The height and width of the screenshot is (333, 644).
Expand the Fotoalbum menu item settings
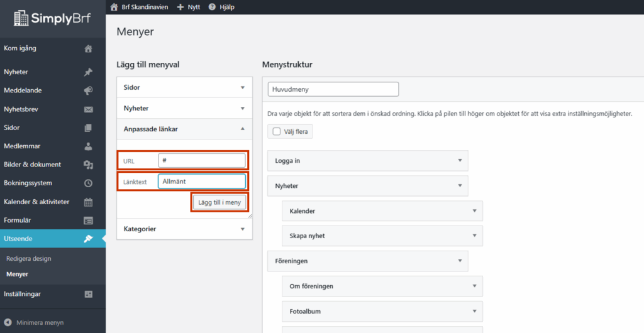pos(474,311)
